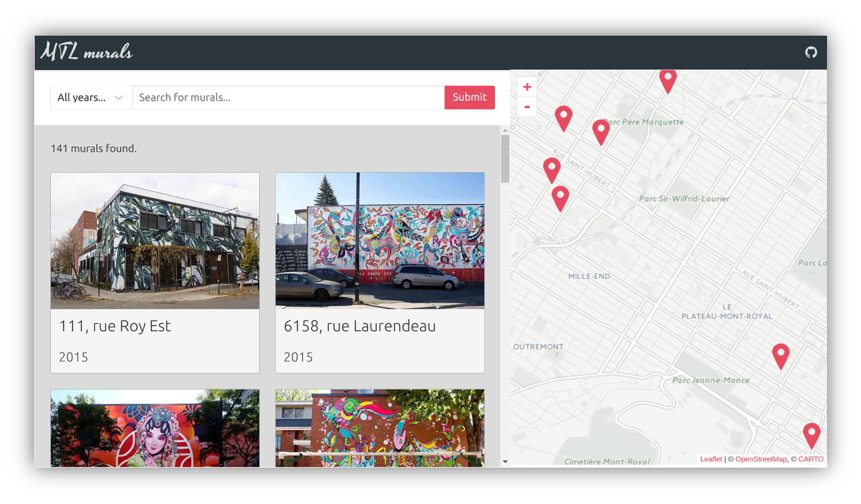
Task: Click pin left of Parc Père Marquette label
Action: pyautogui.click(x=601, y=133)
